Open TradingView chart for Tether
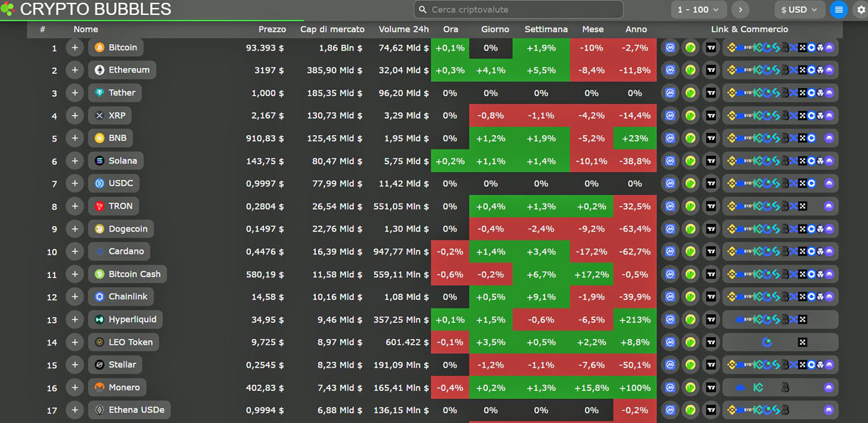Screen dimensions: 868x423 (x=711, y=93)
